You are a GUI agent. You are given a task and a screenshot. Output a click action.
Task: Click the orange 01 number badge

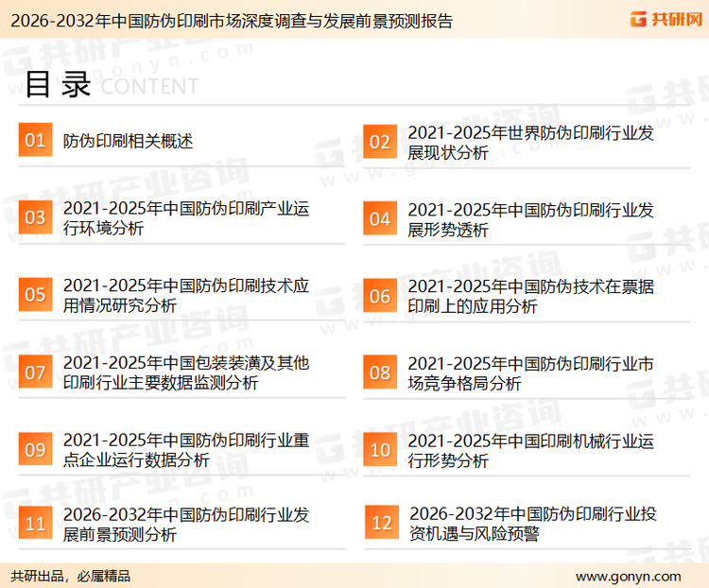point(35,141)
